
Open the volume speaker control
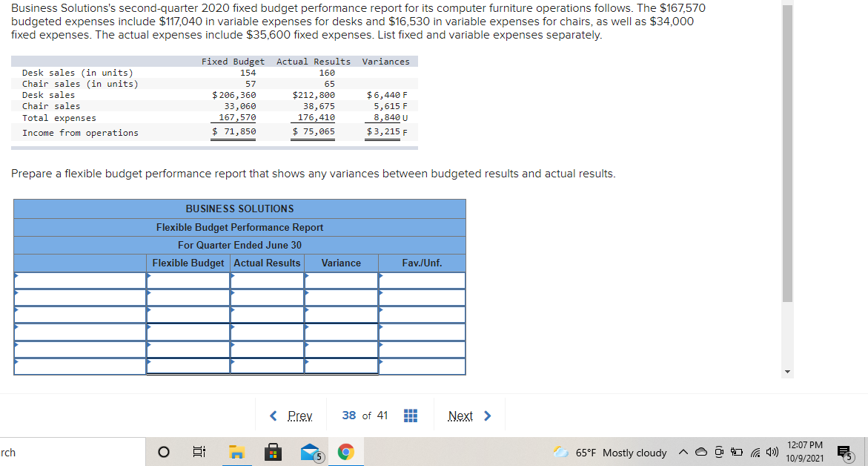click(772, 452)
